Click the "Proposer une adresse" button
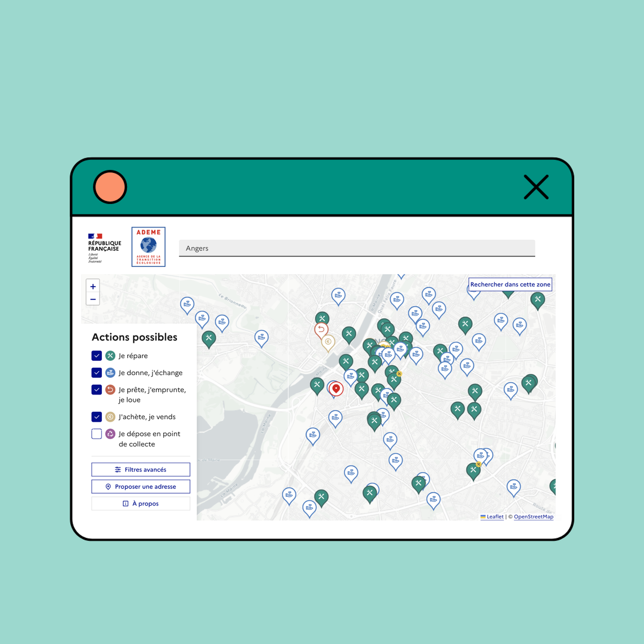This screenshot has height=644, width=644. [x=141, y=487]
